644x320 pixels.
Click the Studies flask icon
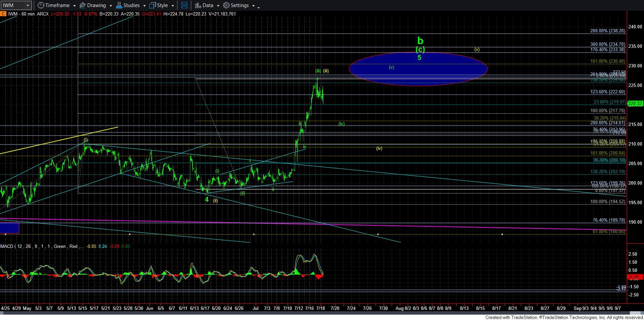tap(119, 5)
